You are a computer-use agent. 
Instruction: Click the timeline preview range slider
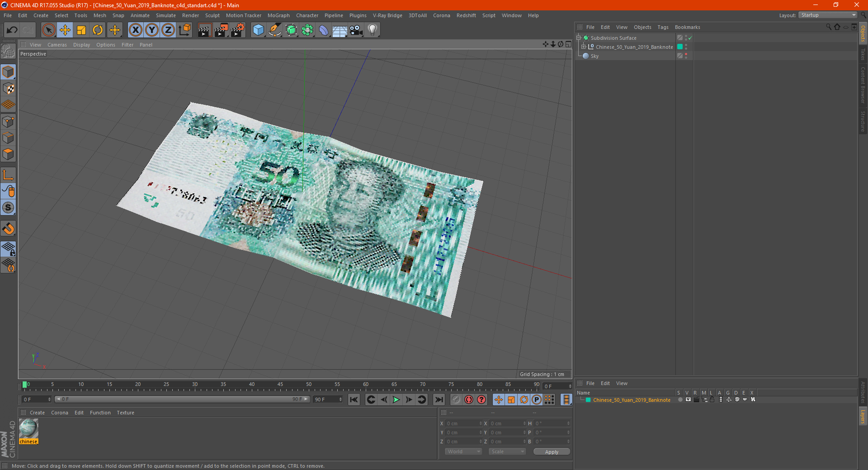point(182,399)
